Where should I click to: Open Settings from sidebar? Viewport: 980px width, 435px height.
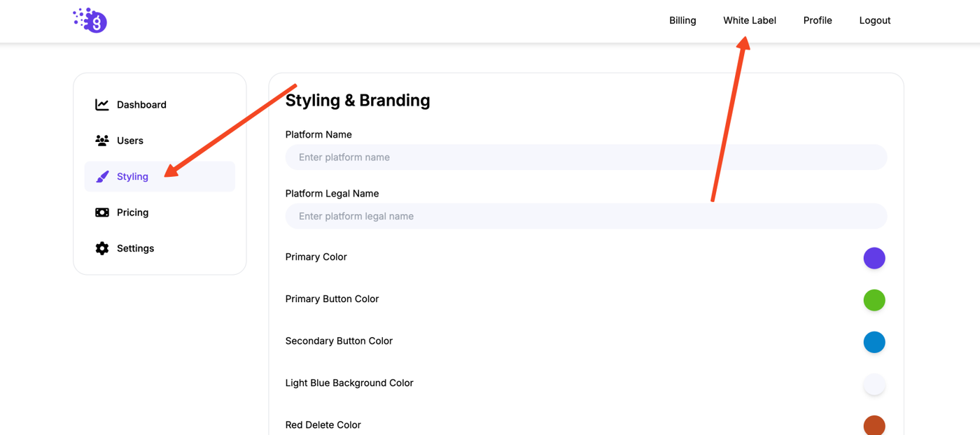click(x=135, y=248)
